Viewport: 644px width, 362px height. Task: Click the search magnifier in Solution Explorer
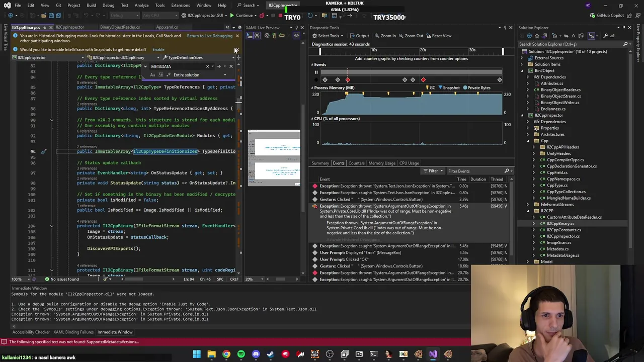625,44
